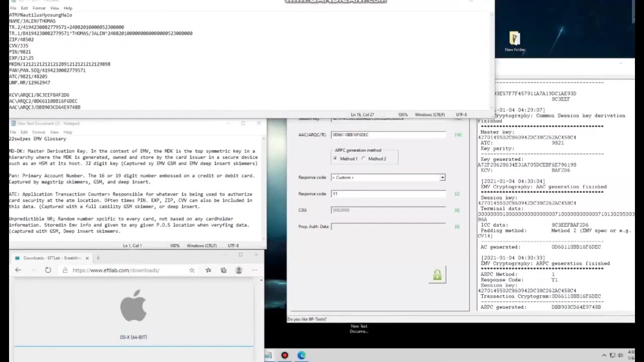Click "ARPC generated:" label in the log

pyautogui.click(x=504, y=307)
